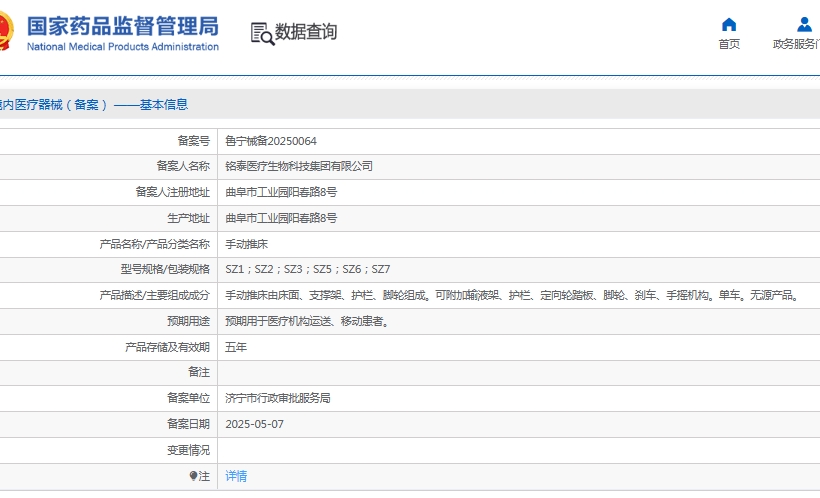The width and height of the screenshot is (820, 498).
Task: Click the 数据查询 heading text
Action: pyautogui.click(x=306, y=32)
